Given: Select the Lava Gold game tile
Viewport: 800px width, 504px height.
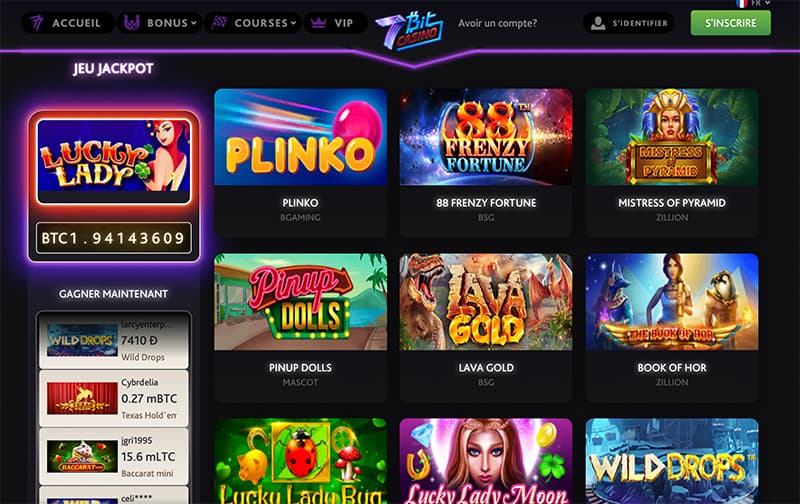Looking at the screenshot, I should pyautogui.click(x=486, y=302).
